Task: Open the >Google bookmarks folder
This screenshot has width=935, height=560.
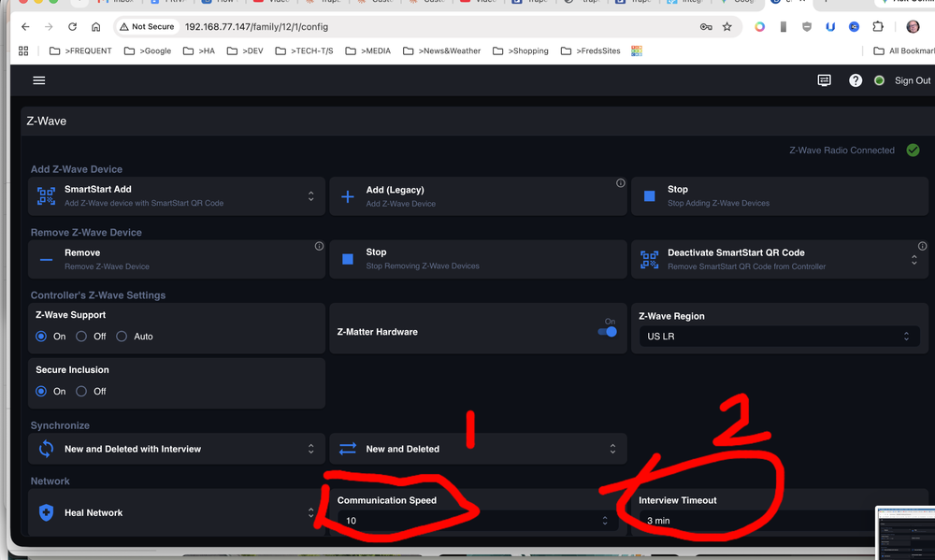Action: [148, 51]
